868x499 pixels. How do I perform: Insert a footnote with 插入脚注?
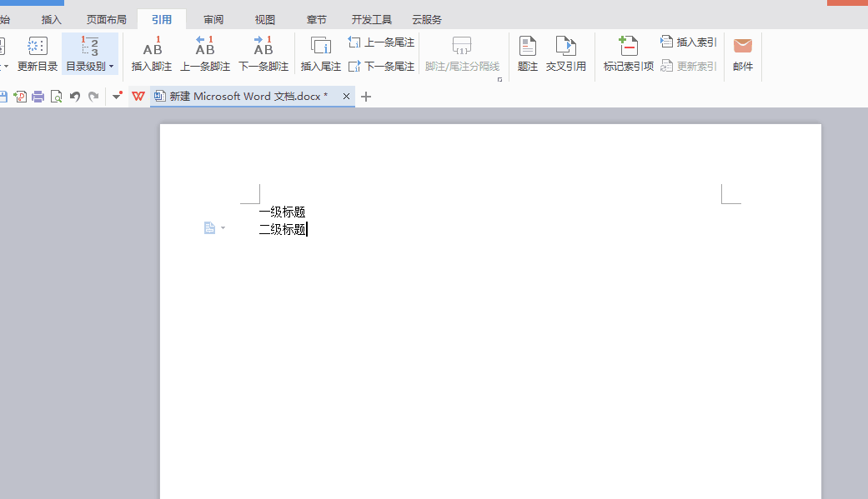point(152,53)
